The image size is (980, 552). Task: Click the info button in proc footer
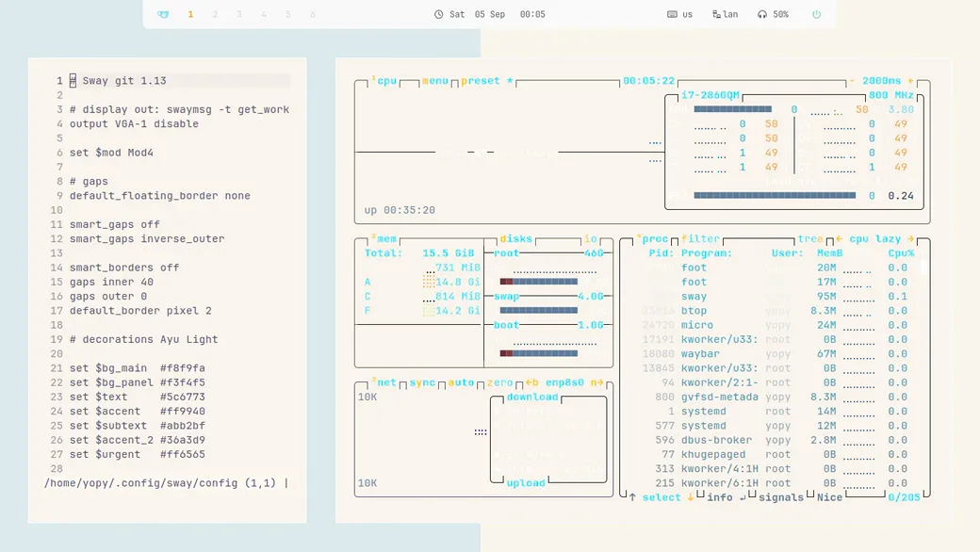(719, 497)
